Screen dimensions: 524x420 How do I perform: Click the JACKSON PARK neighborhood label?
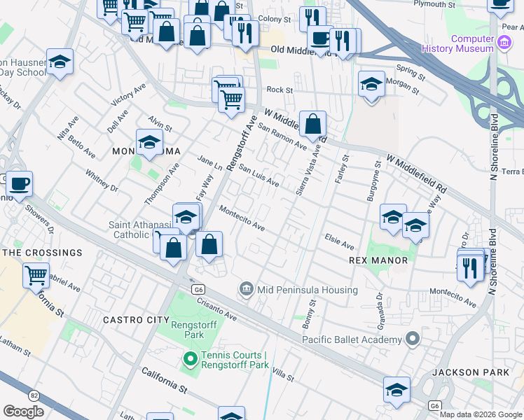click(x=471, y=372)
